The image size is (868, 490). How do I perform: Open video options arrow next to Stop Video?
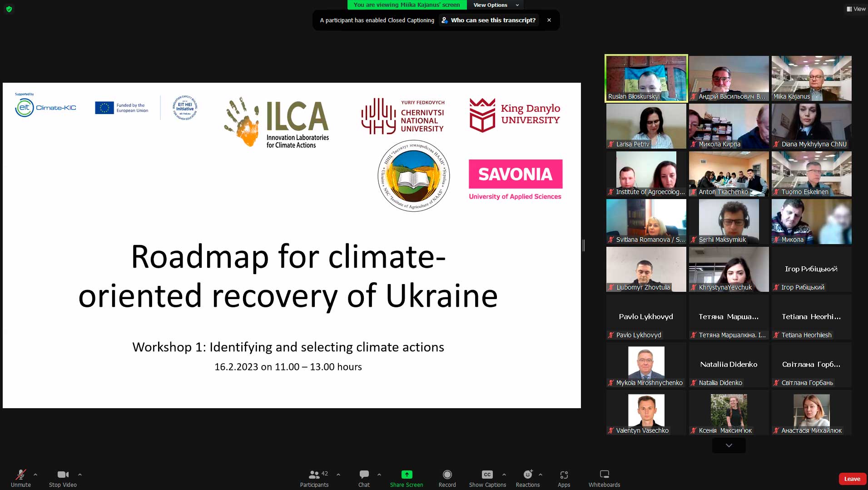80,475
